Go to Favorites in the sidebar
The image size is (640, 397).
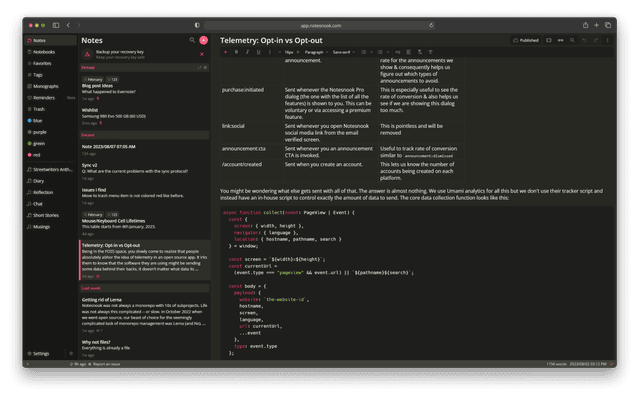[50, 63]
